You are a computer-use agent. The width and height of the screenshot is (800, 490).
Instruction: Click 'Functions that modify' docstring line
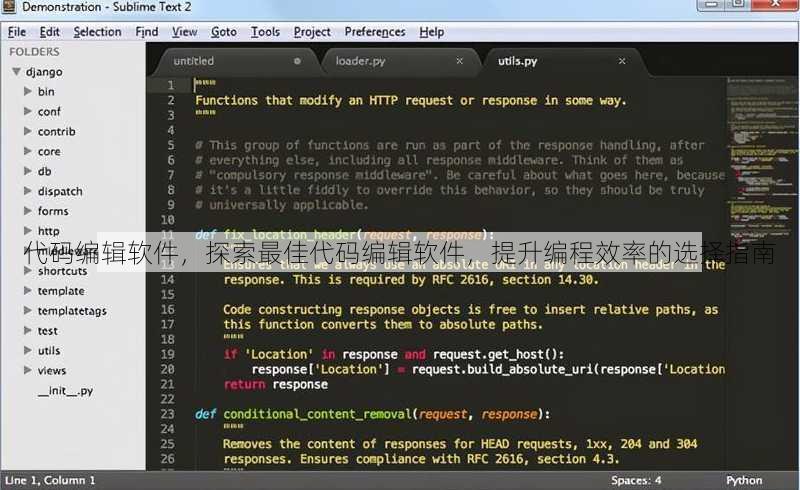tap(411, 101)
